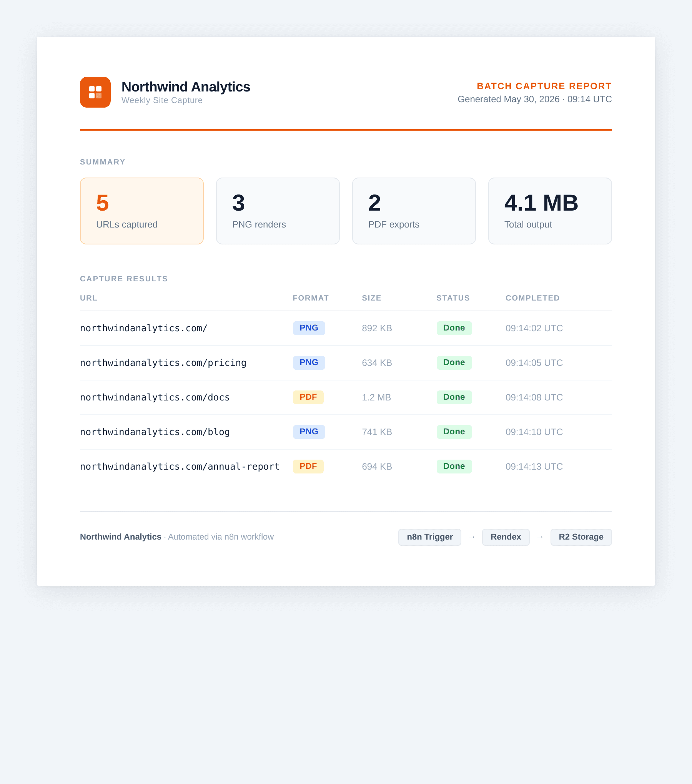Click the Done status for the 892 KB row
Viewport: 692px width, 784px height.
click(x=454, y=328)
